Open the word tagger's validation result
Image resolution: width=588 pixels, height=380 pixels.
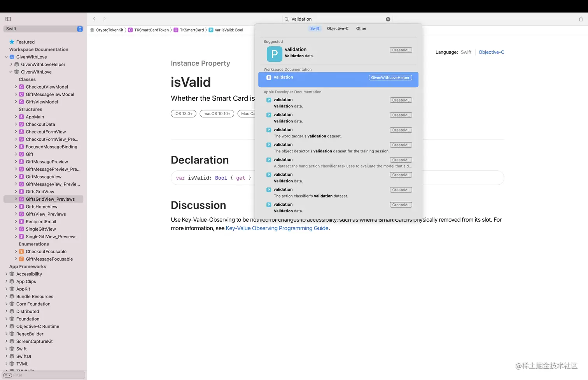(x=338, y=133)
